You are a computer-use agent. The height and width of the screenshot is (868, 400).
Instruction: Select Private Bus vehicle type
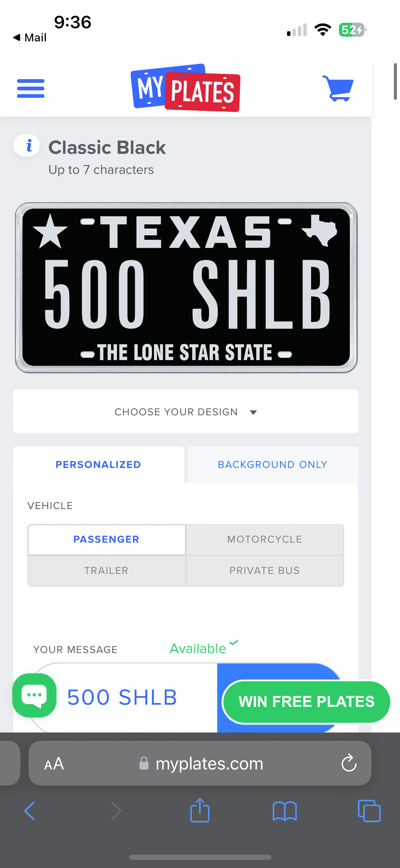265,571
